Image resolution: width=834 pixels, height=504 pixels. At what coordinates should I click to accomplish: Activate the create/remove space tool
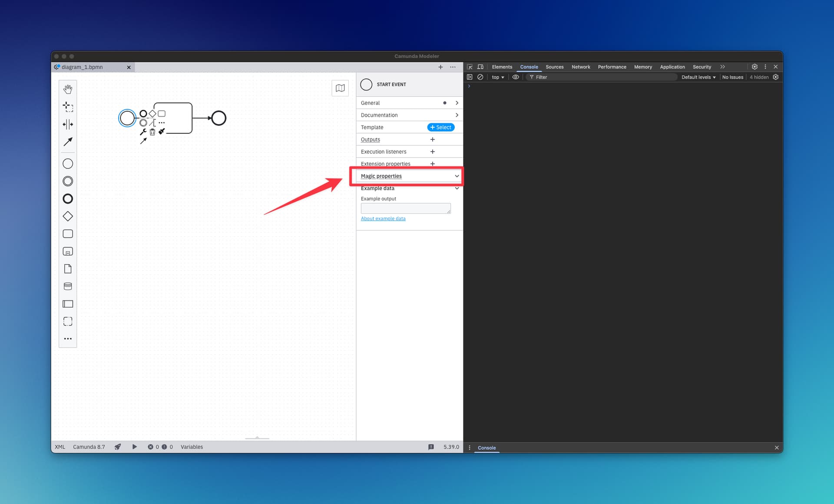click(68, 125)
